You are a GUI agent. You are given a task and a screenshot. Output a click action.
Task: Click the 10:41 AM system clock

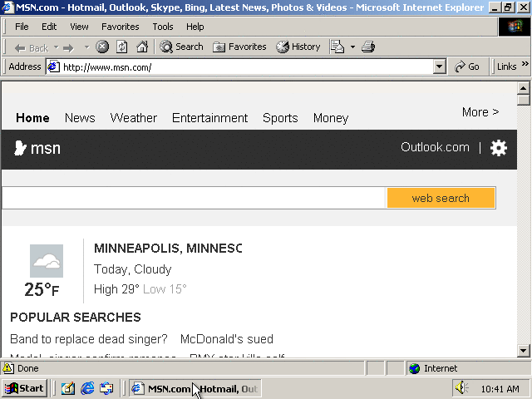(x=500, y=388)
